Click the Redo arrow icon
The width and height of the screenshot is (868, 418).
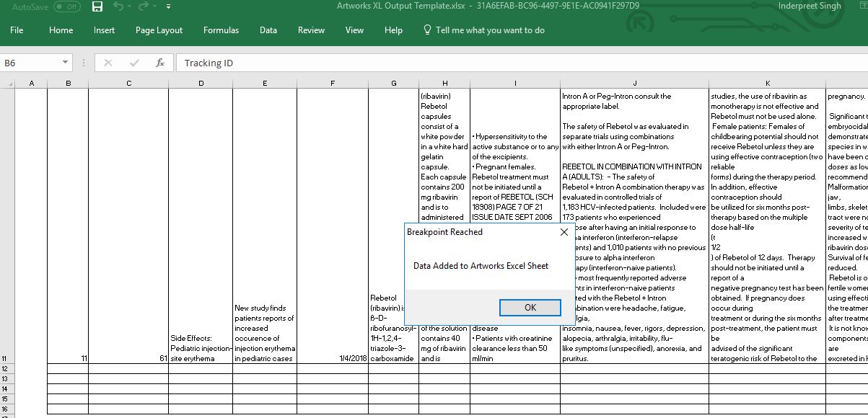tap(144, 6)
